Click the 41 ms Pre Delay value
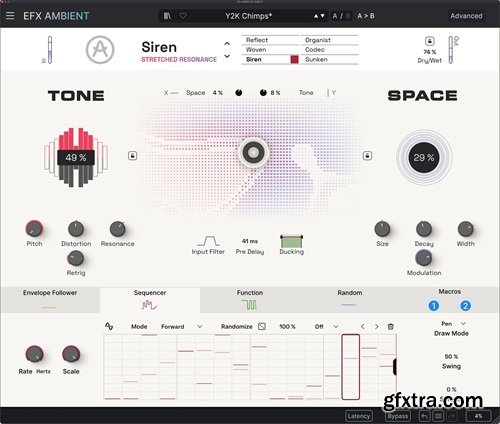 pyautogui.click(x=250, y=241)
